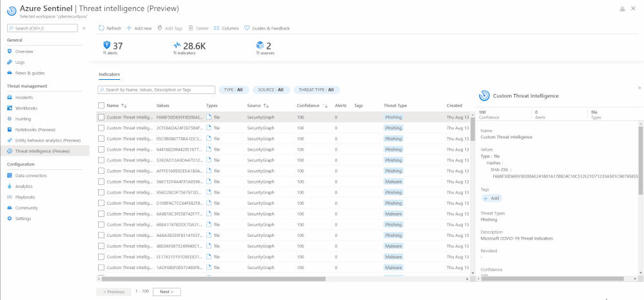Click the details pane vertical scrollbar

pyautogui.click(x=641, y=160)
